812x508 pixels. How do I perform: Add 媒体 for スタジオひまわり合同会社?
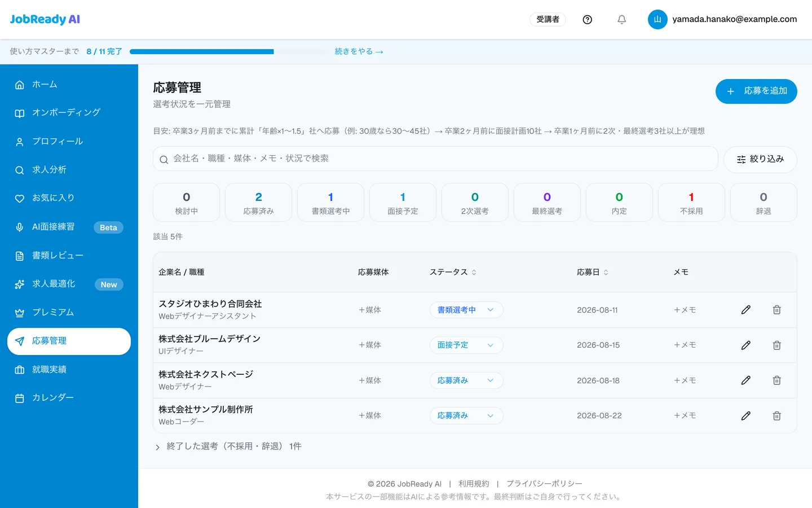point(370,310)
